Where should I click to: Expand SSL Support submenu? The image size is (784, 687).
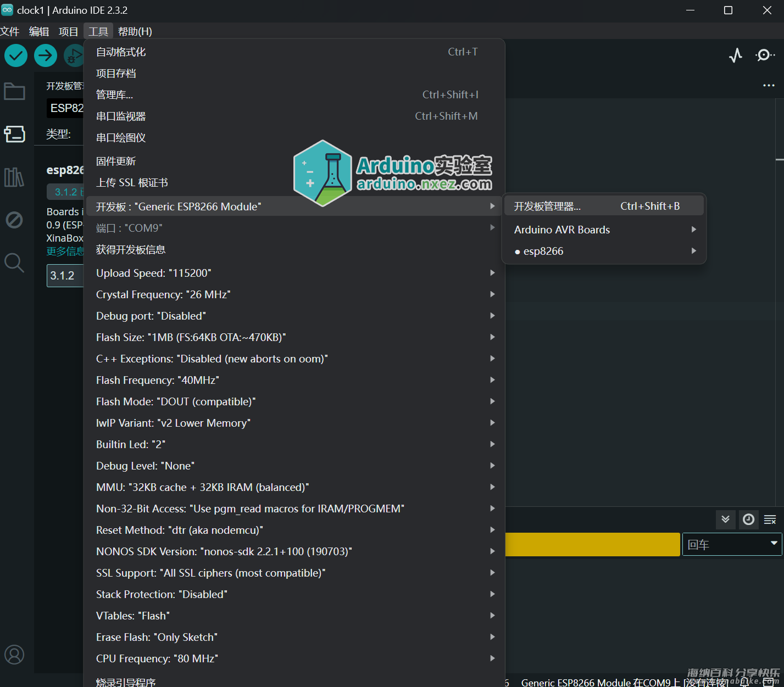click(x=294, y=573)
